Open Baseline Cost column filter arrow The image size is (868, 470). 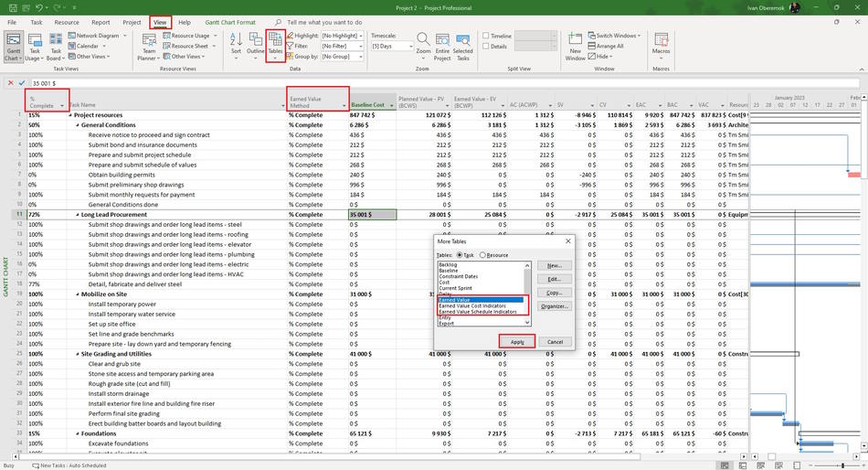click(391, 105)
